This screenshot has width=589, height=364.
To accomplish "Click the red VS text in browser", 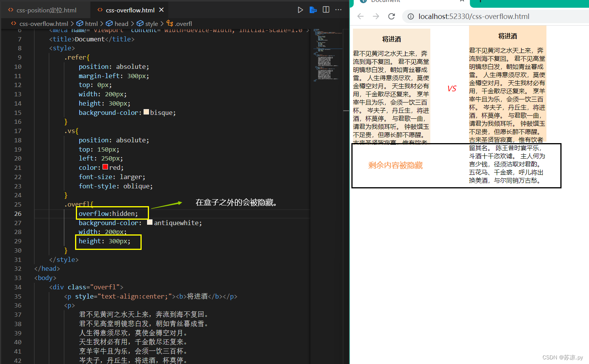I will 452,89.
